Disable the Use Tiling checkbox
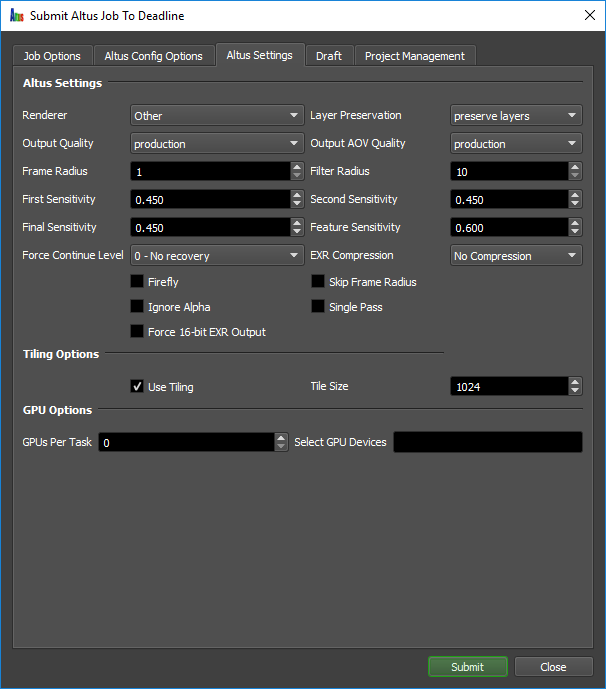Screen dimensions: 606x689 [137, 386]
